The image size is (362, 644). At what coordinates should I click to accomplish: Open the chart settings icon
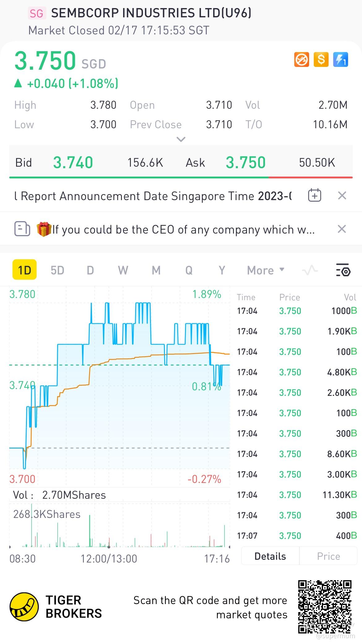[343, 270]
